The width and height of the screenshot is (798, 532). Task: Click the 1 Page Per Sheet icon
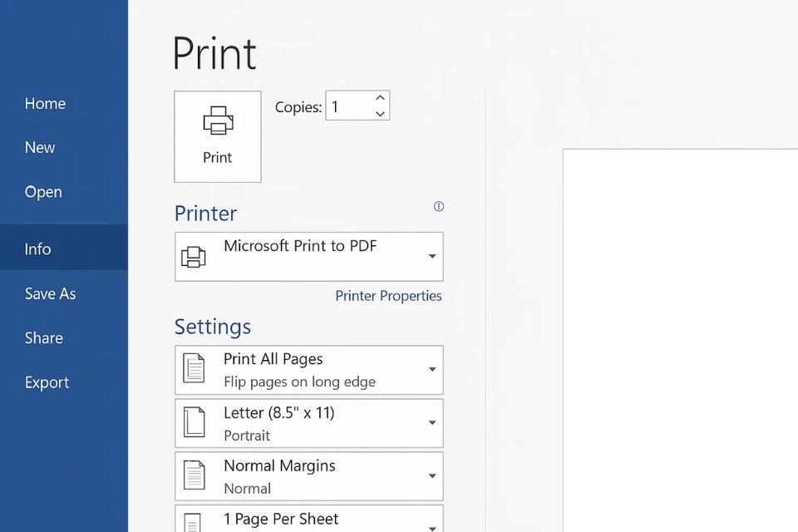point(195,521)
